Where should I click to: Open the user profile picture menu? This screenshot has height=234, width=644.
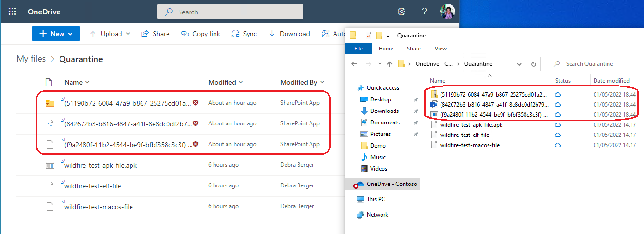point(447,12)
